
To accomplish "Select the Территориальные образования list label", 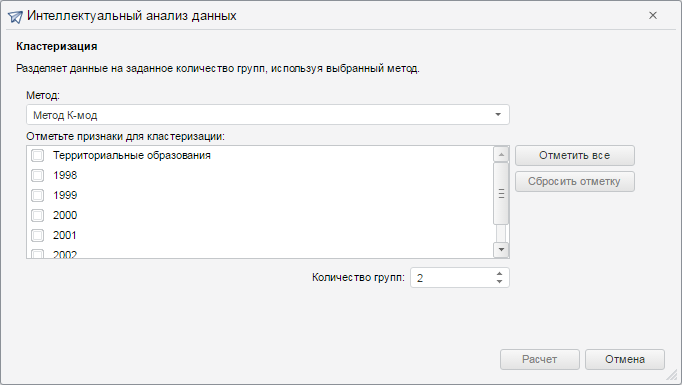I will point(132,155).
